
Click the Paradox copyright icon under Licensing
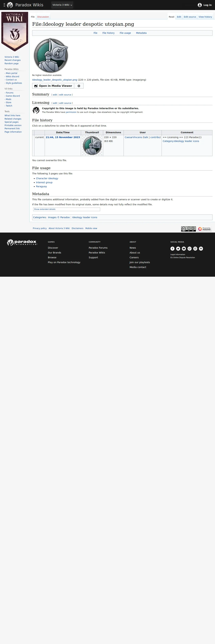point(36,110)
